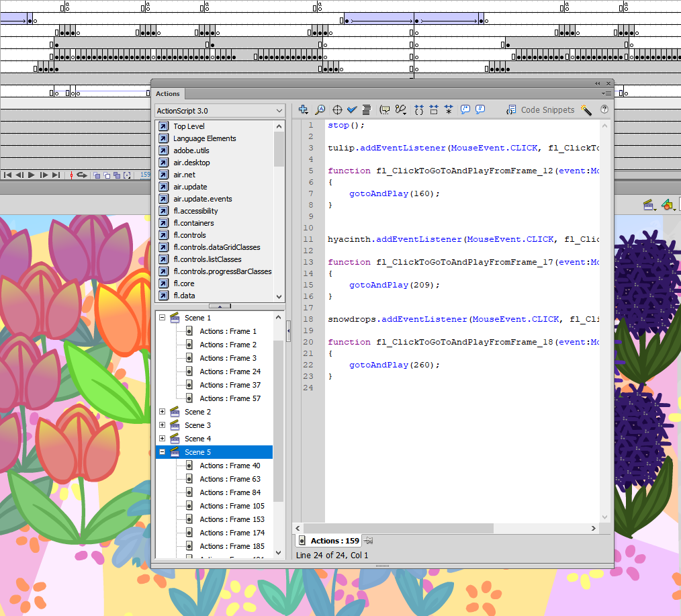Screen dimensions: 681x616
Task: Click the Expand all icon
Action: click(449, 109)
